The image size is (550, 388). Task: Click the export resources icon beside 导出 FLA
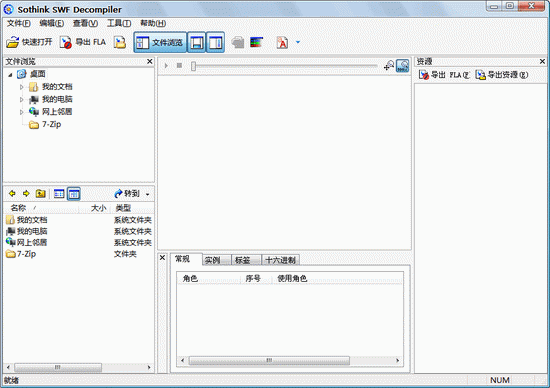coord(120,42)
